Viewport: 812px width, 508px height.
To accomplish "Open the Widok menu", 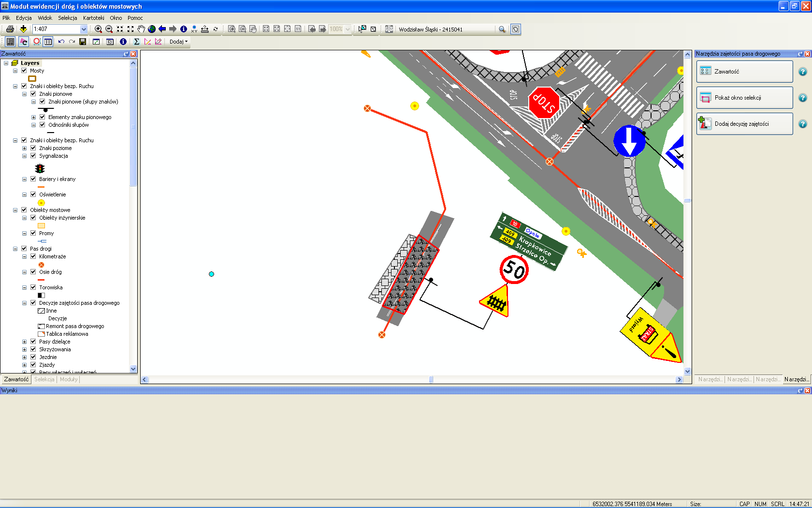I will tap(45, 18).
